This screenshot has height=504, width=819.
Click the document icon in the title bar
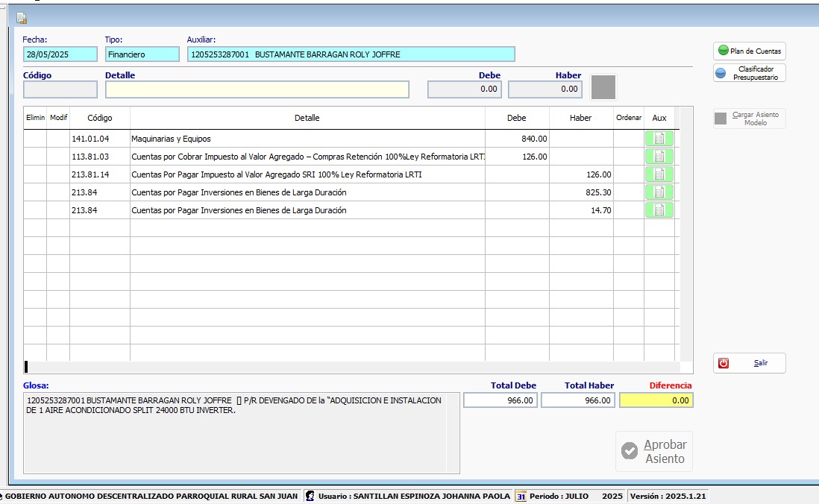coord(22,18)
